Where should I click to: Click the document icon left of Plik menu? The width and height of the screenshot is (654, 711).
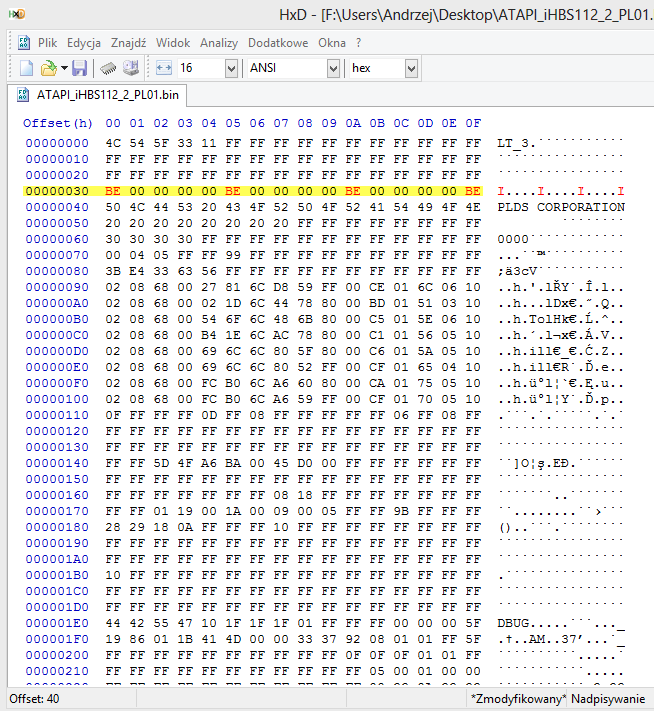click(24, 43)
